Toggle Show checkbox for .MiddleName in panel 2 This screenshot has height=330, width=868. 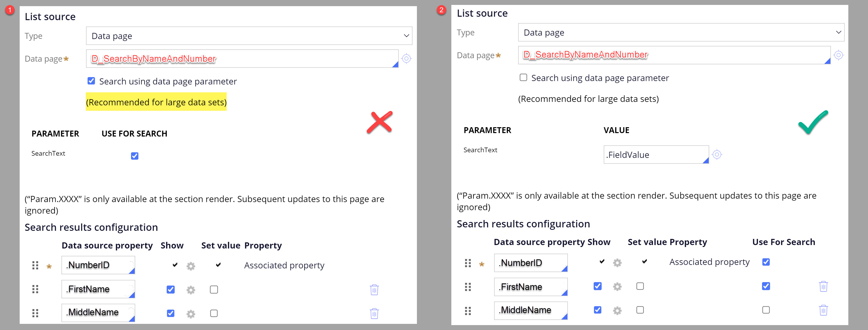(x=597, y=310)
